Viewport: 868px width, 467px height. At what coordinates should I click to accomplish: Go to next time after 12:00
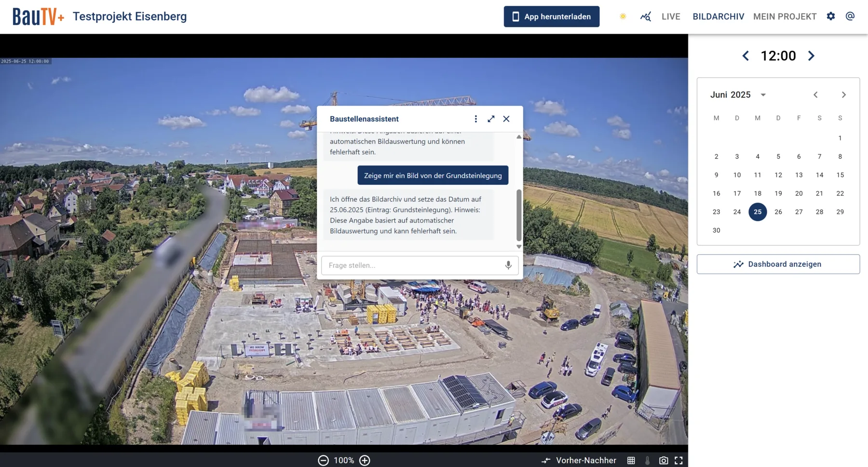pyautogui.click(x=811, y=56)
